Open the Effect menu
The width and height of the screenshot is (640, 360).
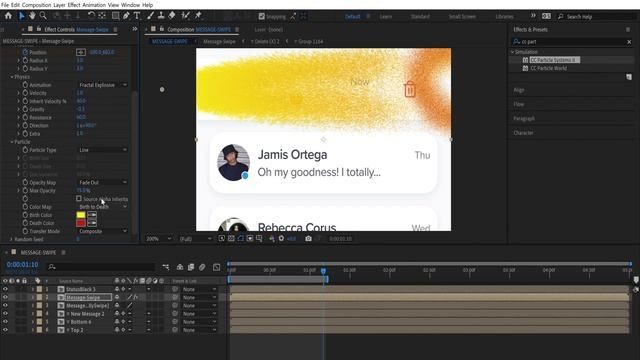tap(74, 5)
